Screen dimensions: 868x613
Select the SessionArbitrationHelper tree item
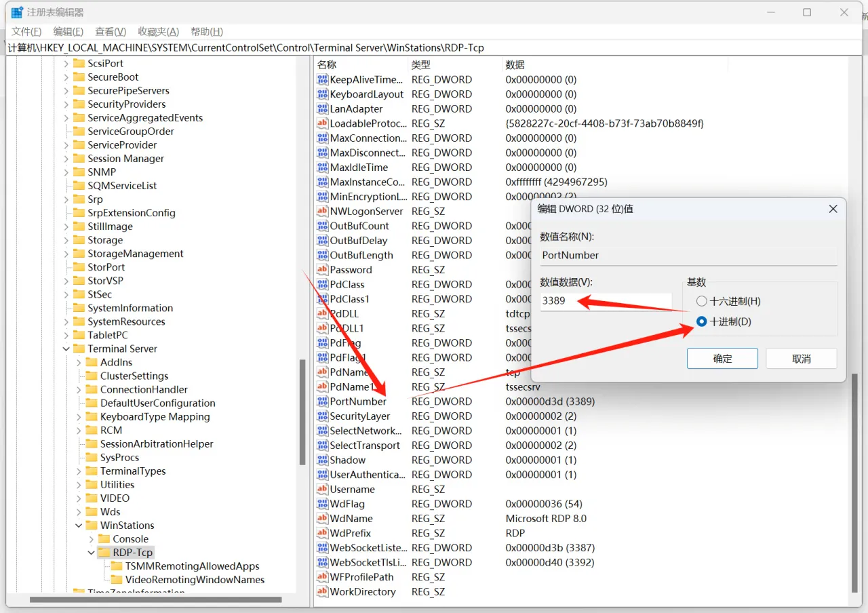coord(157,443)
